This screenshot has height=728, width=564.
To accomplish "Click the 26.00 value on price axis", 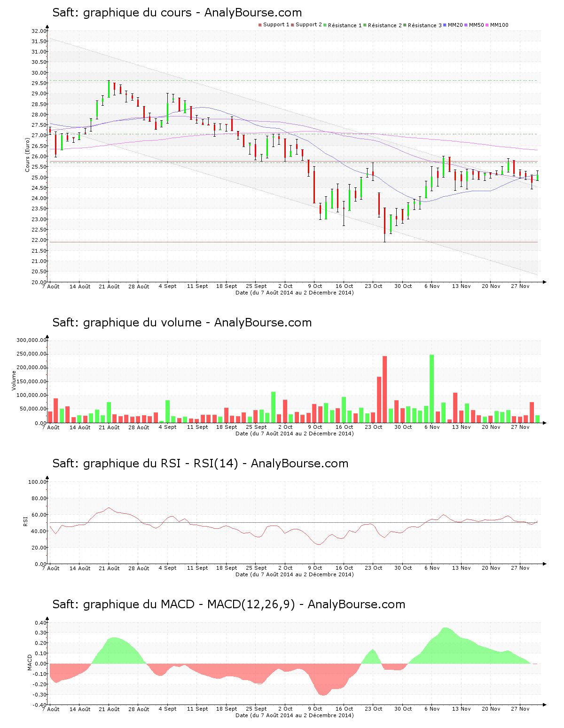I will coord(39,156).
